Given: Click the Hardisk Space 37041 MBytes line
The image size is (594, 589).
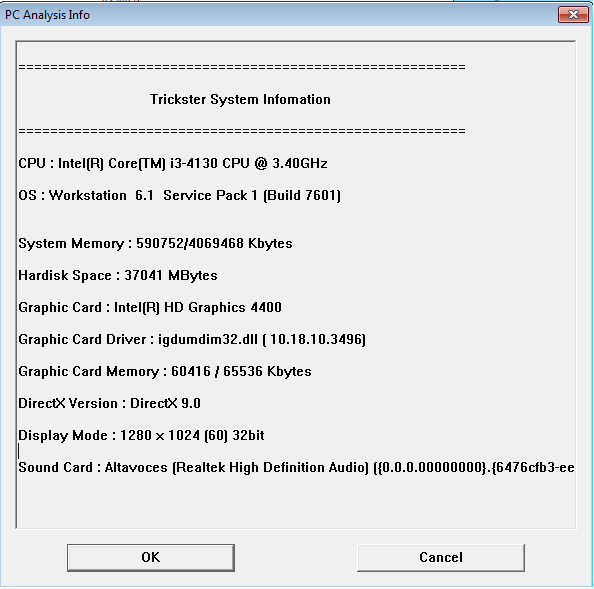Looking at the screenshot, I should pyautogui.click(x=118, y=275).
